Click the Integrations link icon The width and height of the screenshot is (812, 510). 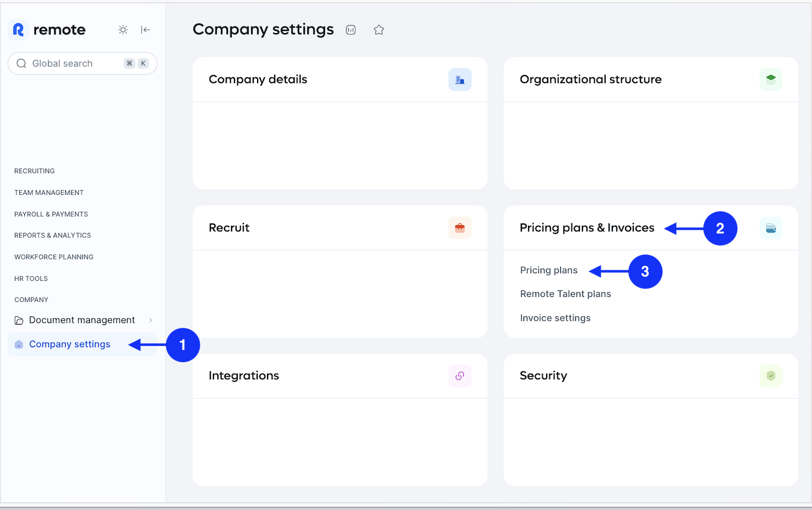tap(460, 375)
